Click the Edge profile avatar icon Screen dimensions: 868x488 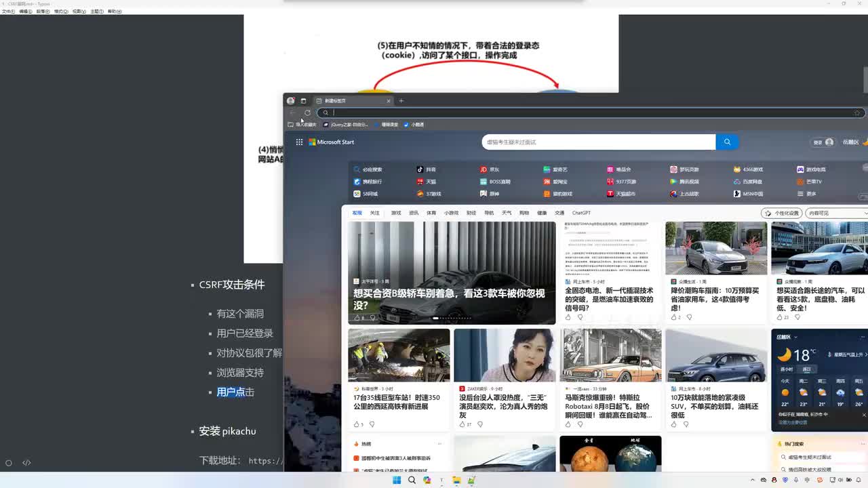(x=291, y=101)
